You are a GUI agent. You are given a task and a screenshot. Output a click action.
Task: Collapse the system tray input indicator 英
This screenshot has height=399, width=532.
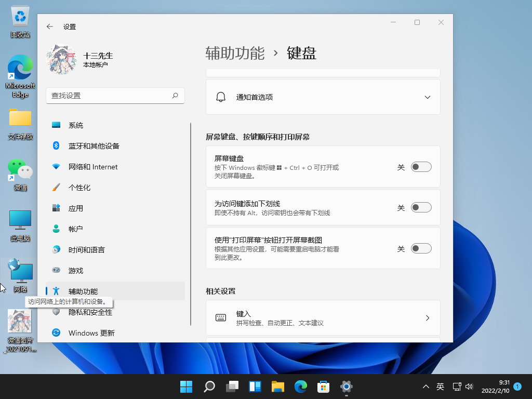pos(440,387)
